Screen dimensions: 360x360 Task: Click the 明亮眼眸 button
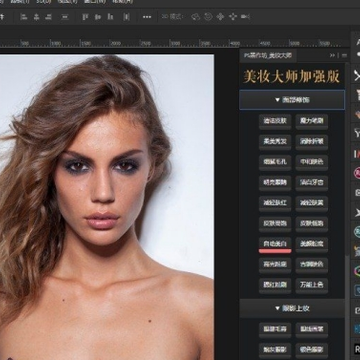pos(275,182)
